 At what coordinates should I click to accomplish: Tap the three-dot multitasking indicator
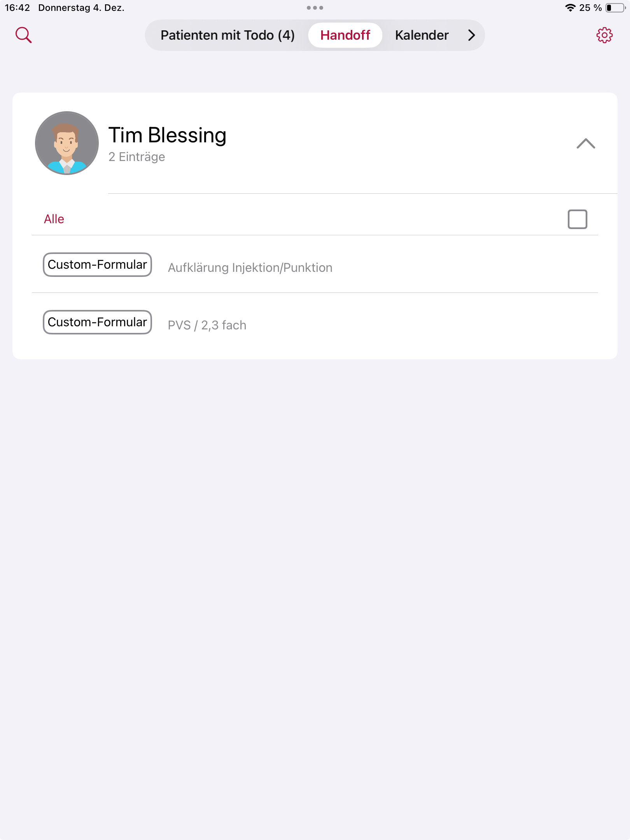pyautogui.click(x=315, y=8)
